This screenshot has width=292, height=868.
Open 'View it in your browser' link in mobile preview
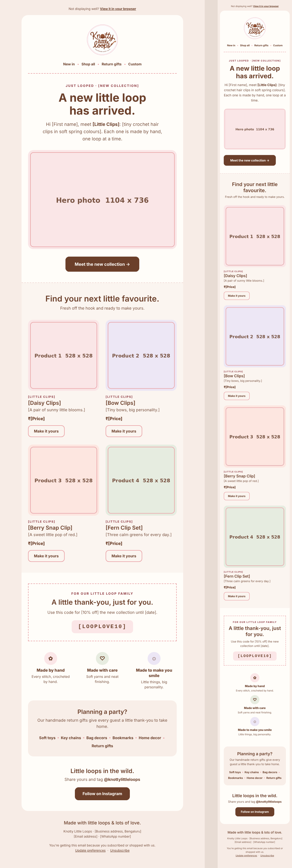click(x=266, y=6)
